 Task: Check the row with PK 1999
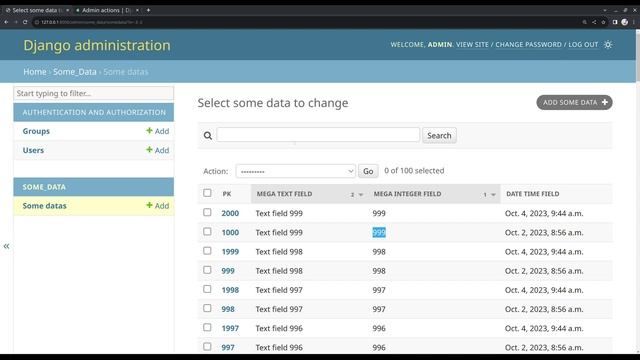pyautogui.click(x=207, y=251)
